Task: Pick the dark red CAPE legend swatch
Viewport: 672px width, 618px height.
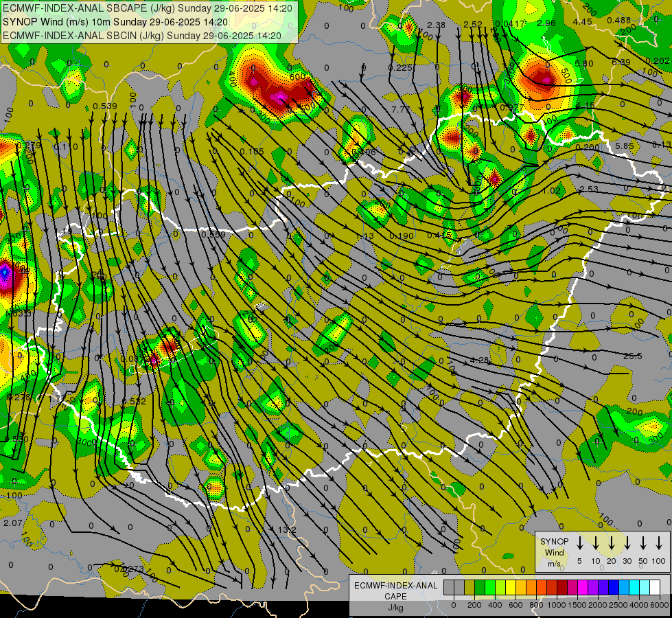Action: click(562, 588)
